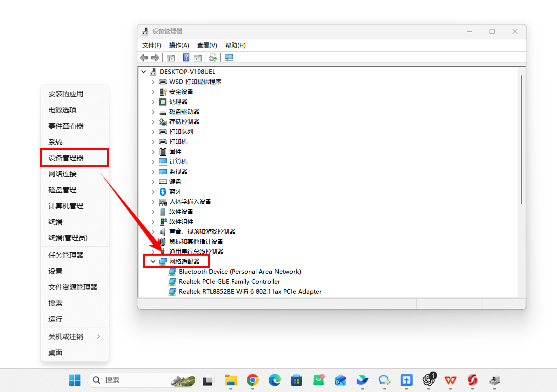The height and width of the screenshot is (392, 557).
Task: Click the scan for hardware changes monitor icon
Action: tap(229, 57)
